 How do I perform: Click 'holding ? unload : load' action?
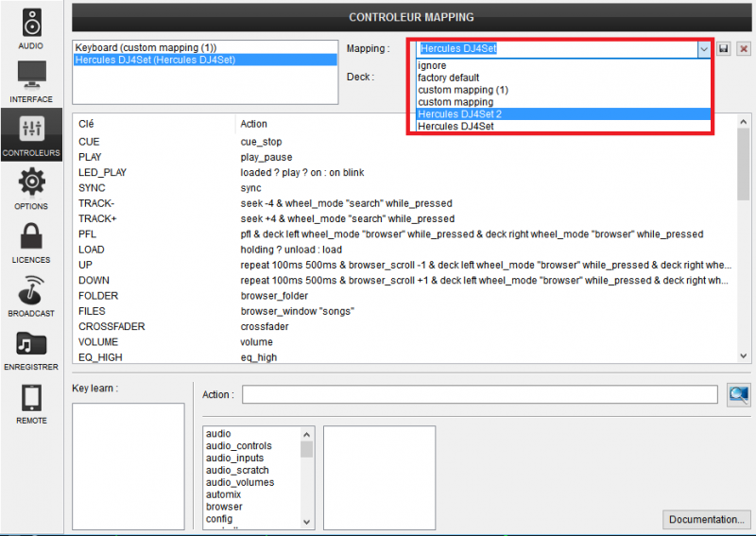click(291, 250)
